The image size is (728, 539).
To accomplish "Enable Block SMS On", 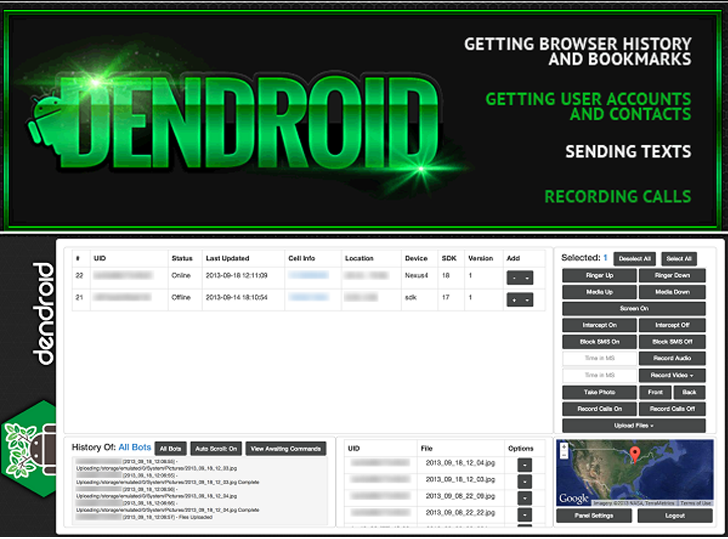I will click(x=599, y=342).
